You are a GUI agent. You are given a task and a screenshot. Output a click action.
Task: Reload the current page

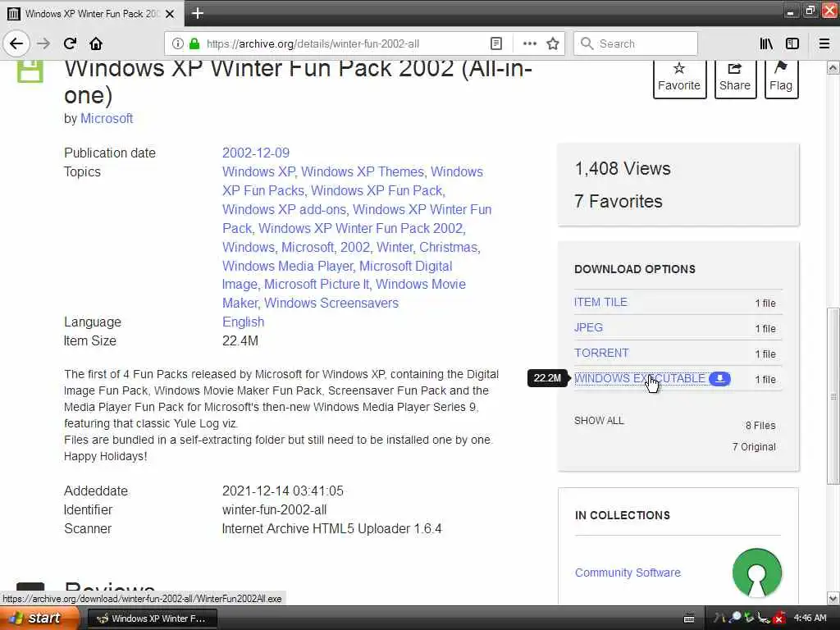point(70,43)
